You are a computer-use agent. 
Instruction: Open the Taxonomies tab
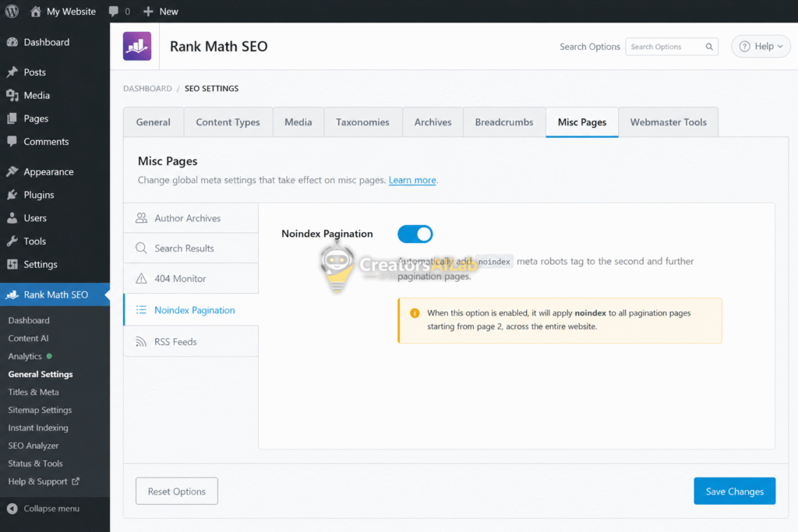[x=362, y=122]
